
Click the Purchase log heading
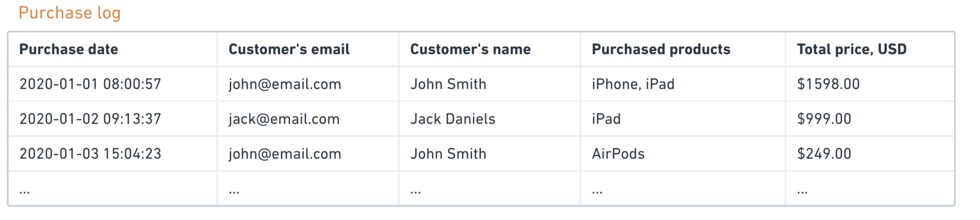tap(70, 13)
